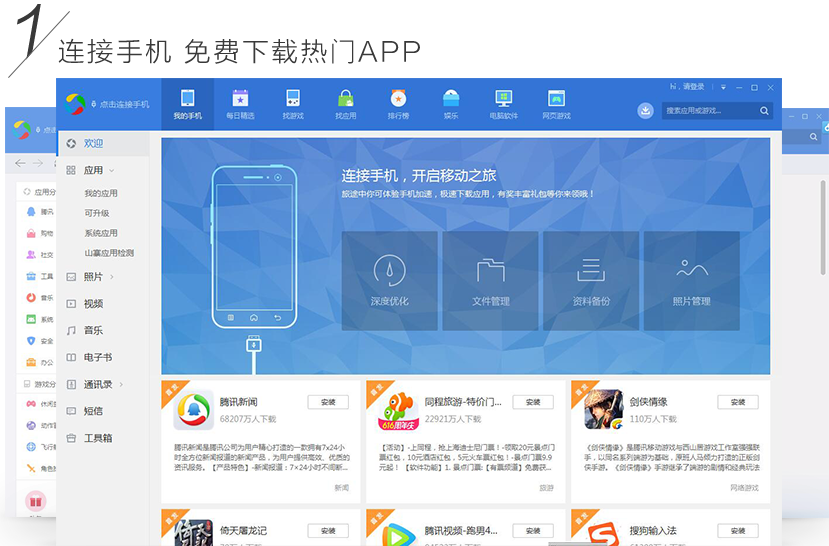Click the 腾讯视频 app icon
The image size is (829, 546).
pyautogui.click(x=398, y=533)
